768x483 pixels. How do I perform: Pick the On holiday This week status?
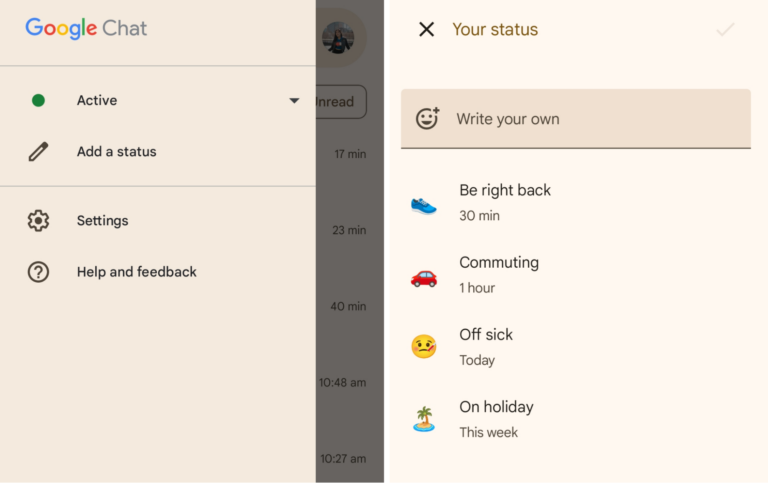tap(496, 418)
